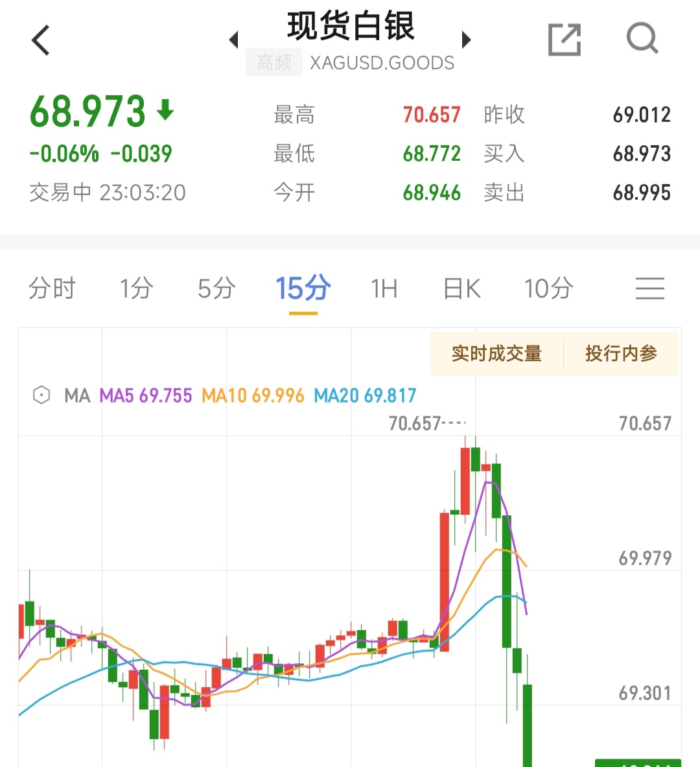Tap the change percentage -0.06%

[64, 154]
